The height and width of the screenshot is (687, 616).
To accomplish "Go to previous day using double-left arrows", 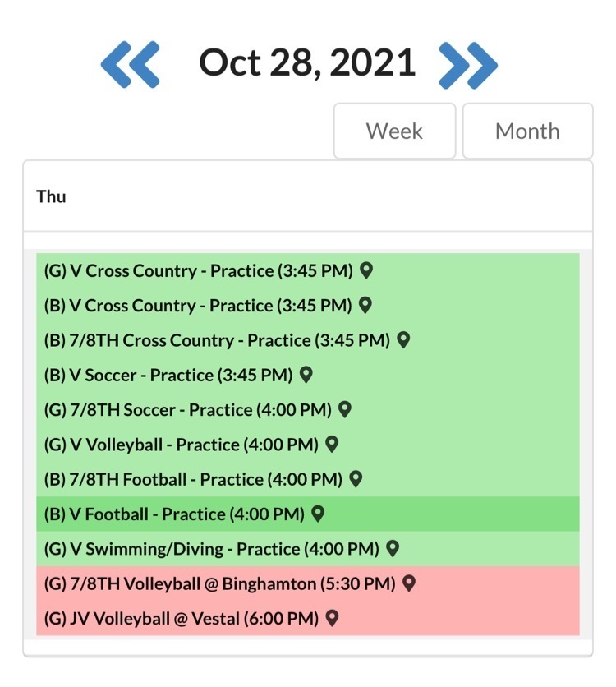I will click(x=130, y=65).
